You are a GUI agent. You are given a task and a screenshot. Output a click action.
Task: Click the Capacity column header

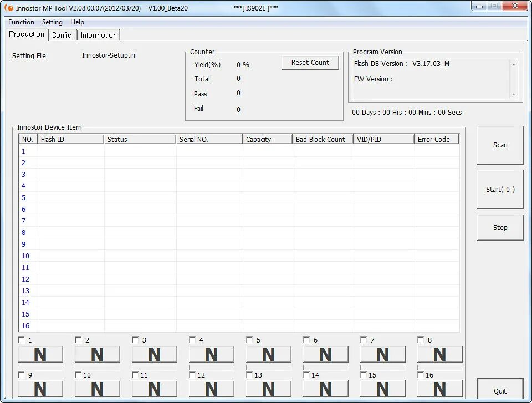click(x=267, y=139)
